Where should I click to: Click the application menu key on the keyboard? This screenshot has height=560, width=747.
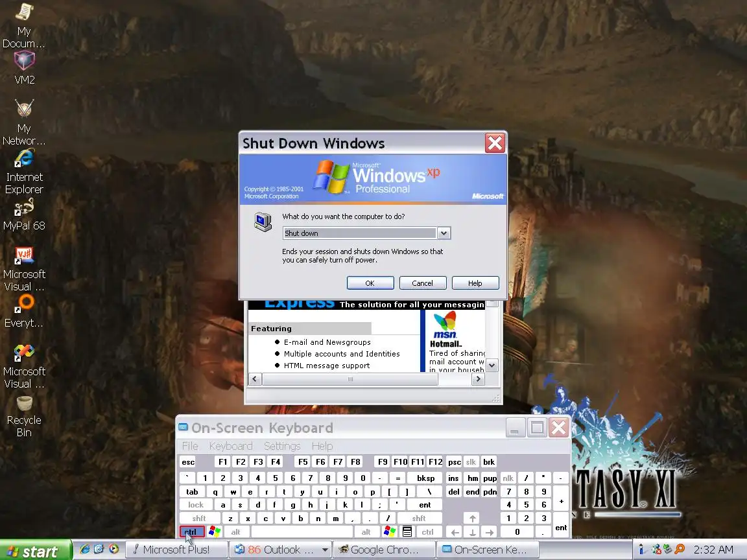pyautogui.click(x=407, y=532)
